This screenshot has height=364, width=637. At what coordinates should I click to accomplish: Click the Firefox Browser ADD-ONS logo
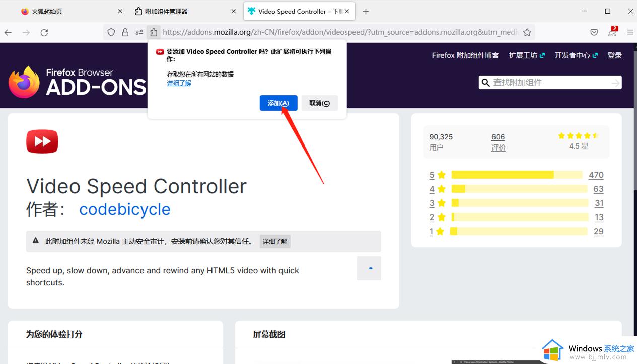(77, 82)
